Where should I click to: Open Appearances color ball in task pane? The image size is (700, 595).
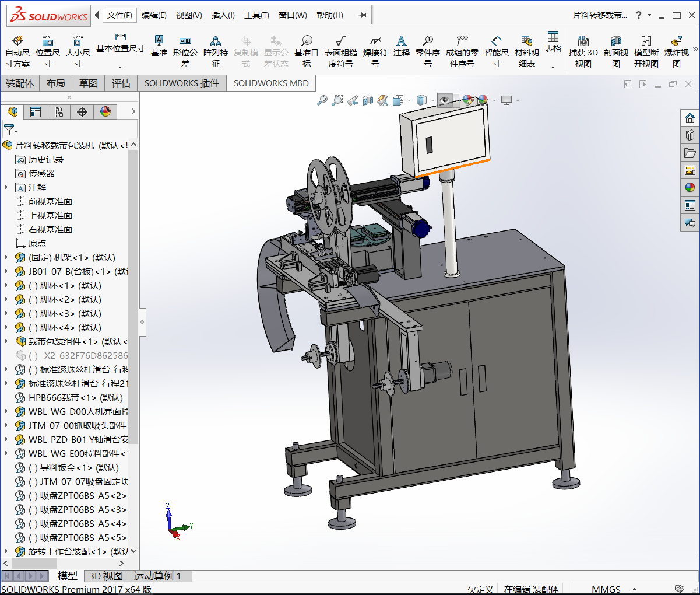point(690,188)
